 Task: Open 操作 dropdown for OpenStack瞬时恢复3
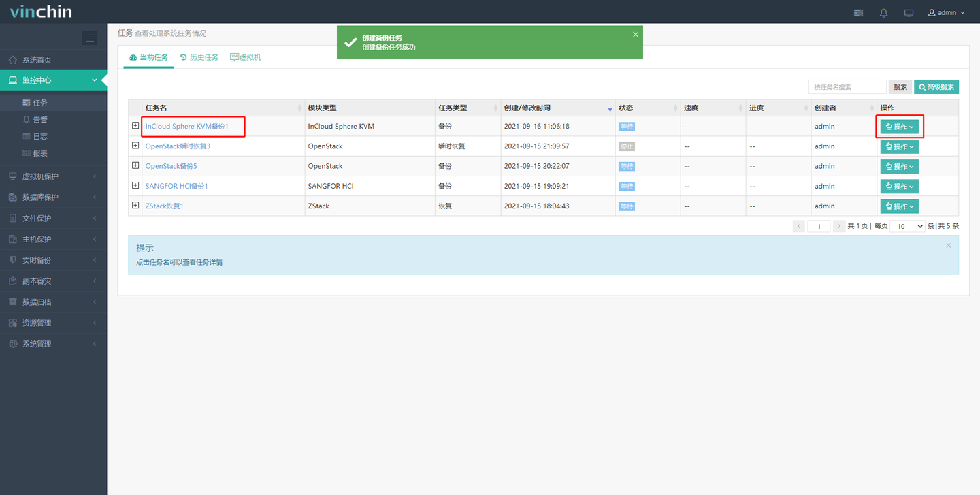tap(899, 146)
